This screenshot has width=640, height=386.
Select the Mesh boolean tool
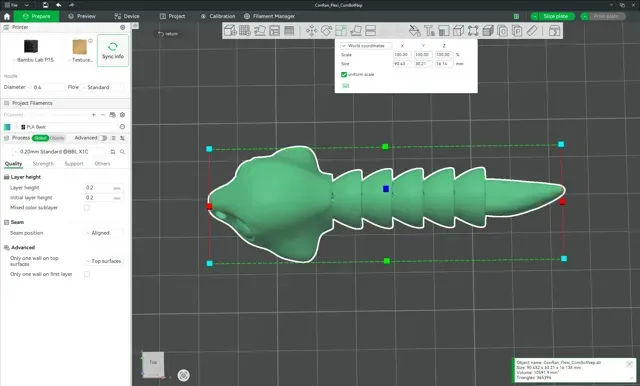coord(473,31)
